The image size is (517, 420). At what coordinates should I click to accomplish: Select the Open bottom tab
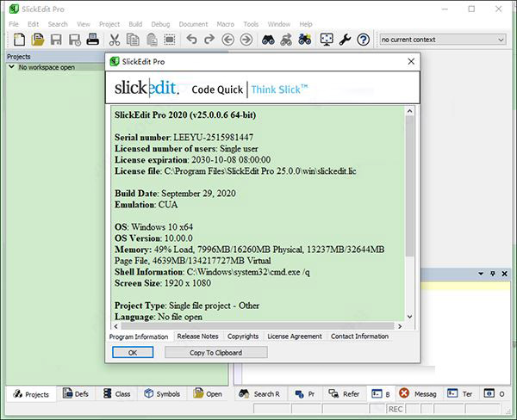tap(207, 393)
